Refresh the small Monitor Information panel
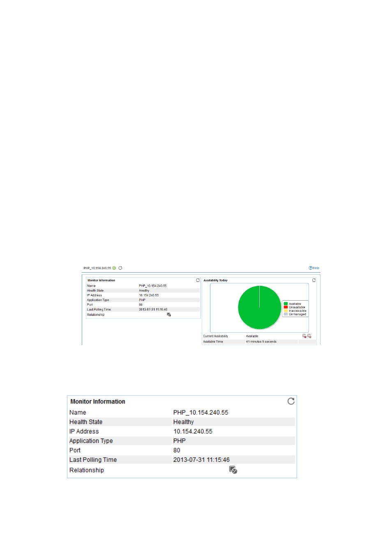The image size is (392, 533). 198,280
